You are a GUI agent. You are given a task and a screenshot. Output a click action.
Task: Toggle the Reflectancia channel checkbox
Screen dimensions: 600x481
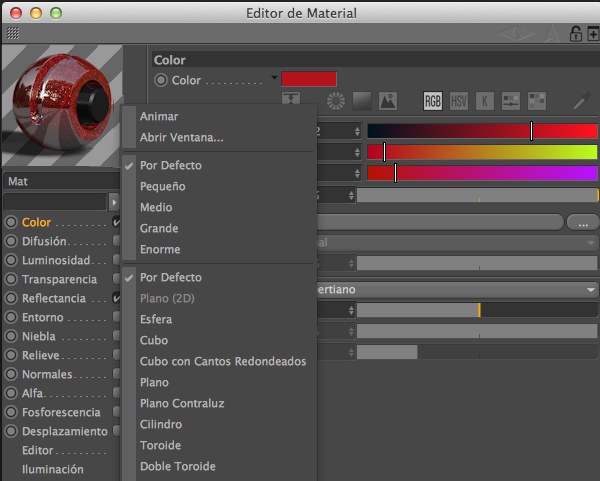pyautogui.click(x=117, y=298)
